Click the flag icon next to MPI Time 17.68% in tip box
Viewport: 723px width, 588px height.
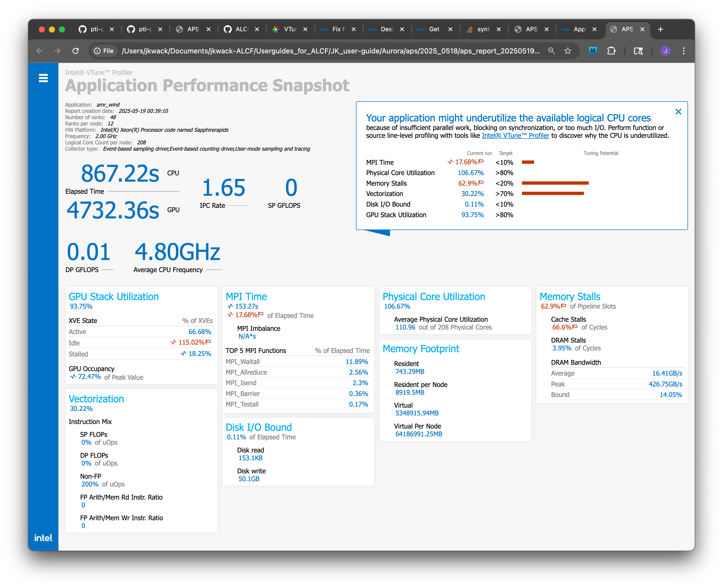pos(481,161)
